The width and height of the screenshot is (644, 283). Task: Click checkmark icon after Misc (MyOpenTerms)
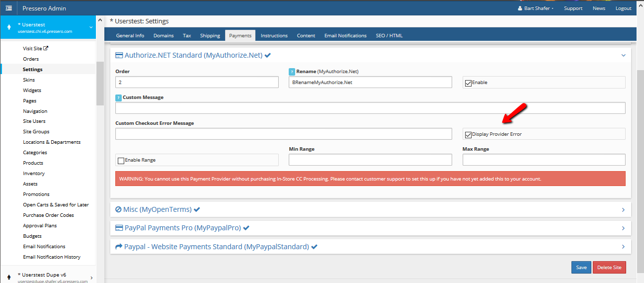coord(197,209)
